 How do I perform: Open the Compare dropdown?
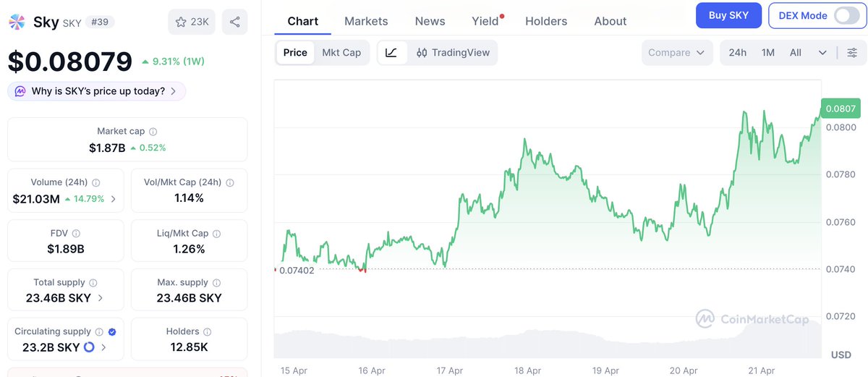point(676,52)
